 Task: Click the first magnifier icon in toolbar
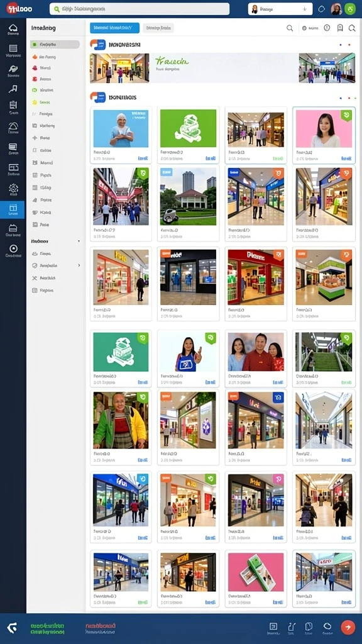pyautogui.click(x=290, y=28)
